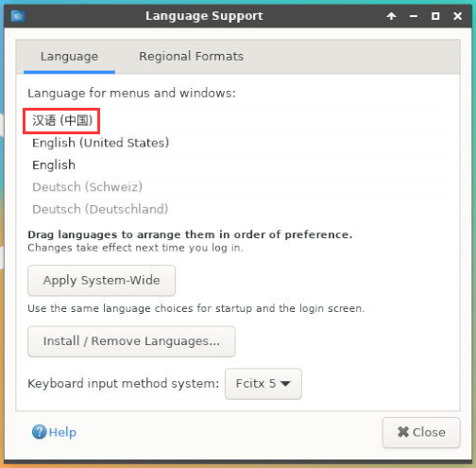Close window using title bar X icon
The image size is (476, 468).
[457, 16]
